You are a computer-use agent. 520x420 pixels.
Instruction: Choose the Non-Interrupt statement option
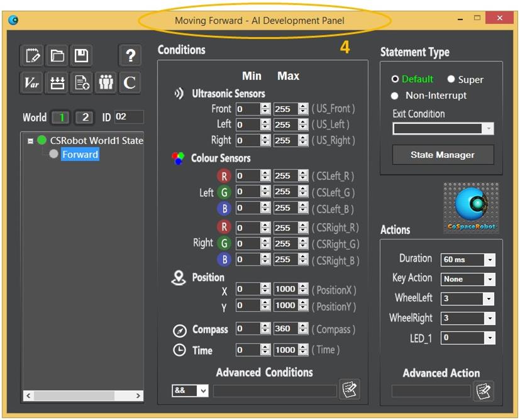point(395,96)
